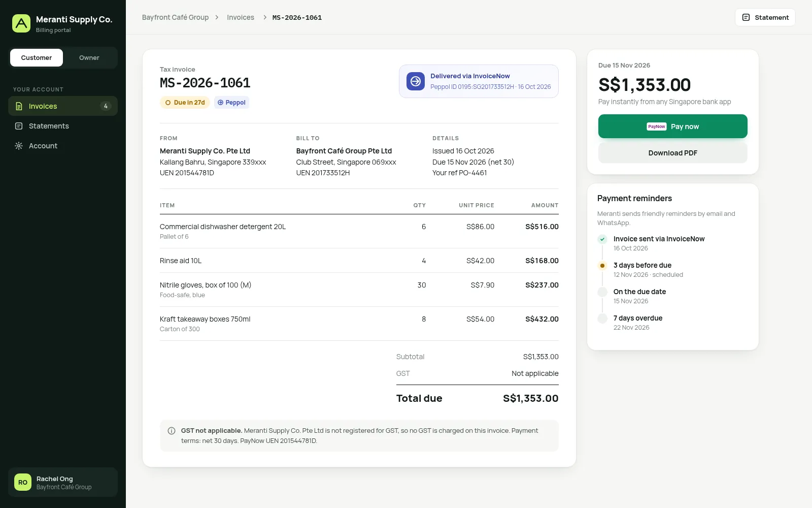The width and height of the screenshot is (812, 508).
Task: Click the Peppol badge
Action: click(x=231, y=103)
